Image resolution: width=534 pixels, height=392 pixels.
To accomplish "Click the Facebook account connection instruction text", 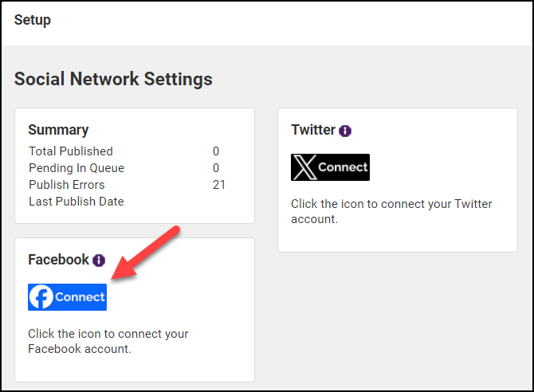I will point(108,341).
